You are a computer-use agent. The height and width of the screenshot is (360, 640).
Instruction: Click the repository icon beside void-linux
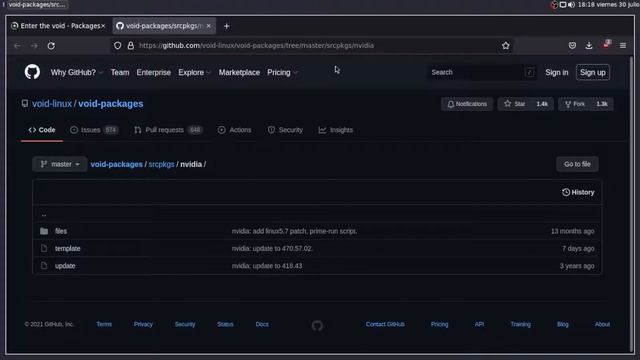point(25,104)
